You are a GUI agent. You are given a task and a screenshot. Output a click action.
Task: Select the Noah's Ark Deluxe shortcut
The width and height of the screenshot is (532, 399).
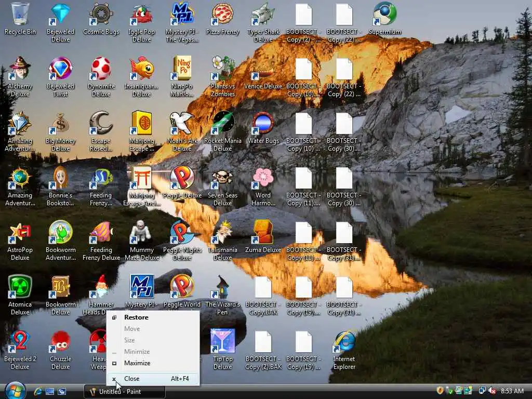[x=182, y=131]
